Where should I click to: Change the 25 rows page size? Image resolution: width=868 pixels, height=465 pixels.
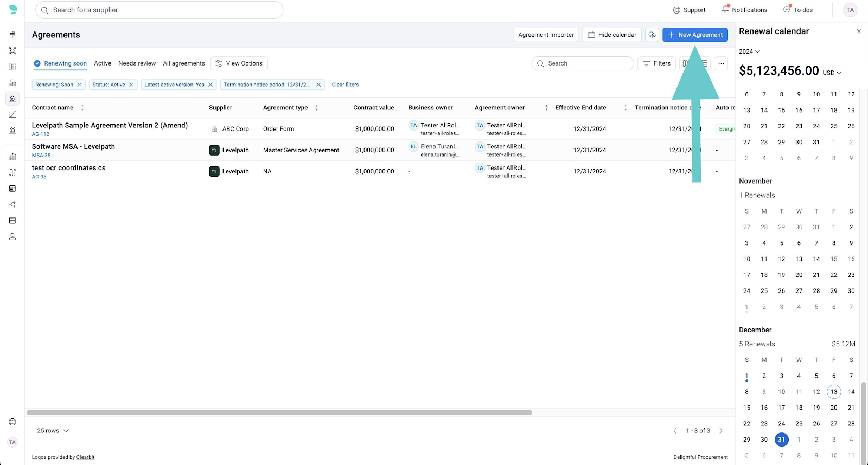(53, 431)
